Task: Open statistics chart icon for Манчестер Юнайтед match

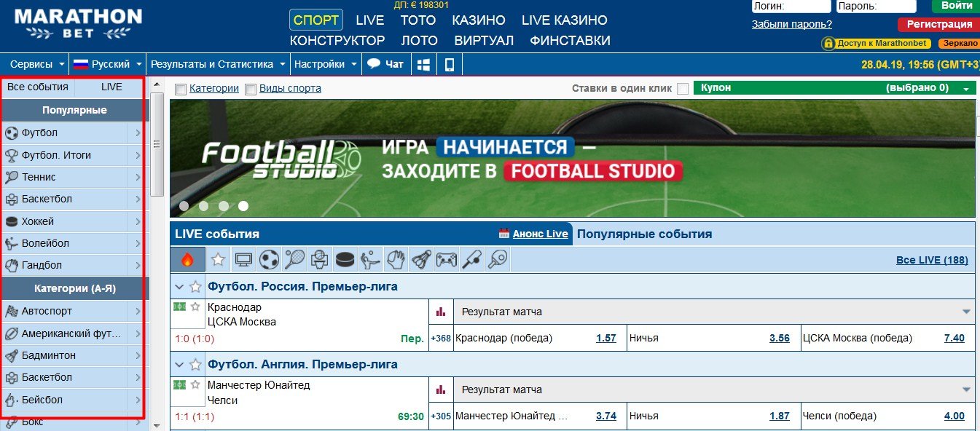Action: (440, 390)
